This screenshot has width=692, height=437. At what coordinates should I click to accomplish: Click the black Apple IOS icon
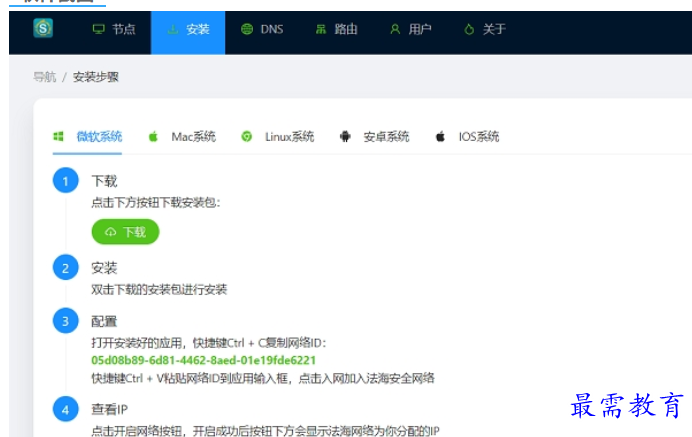(x=440, y=136)
